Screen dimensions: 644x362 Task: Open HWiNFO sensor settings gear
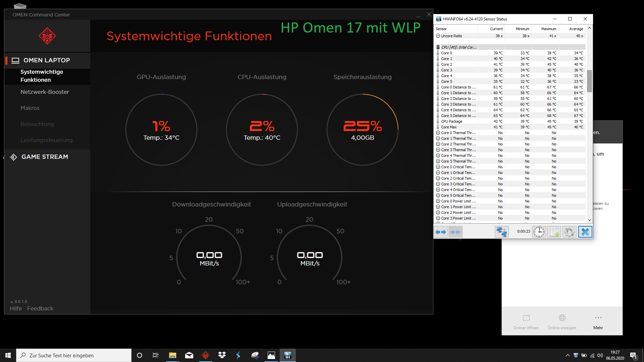point(569,232)
